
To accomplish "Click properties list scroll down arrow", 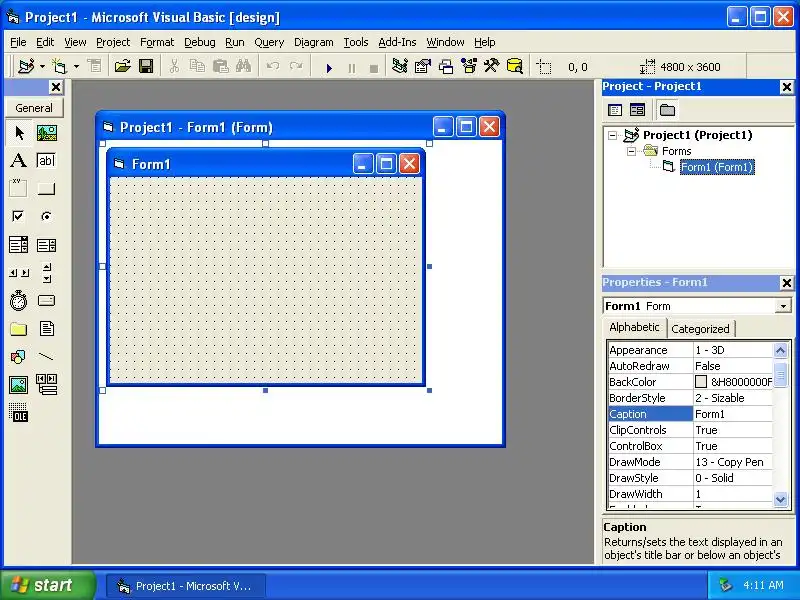I will point(780,499).
